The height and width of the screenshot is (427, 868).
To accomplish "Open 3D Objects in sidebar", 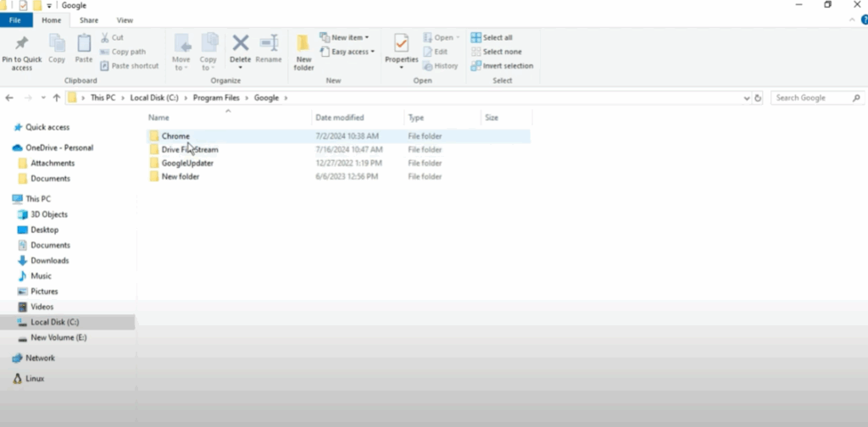I will point(42,214).
